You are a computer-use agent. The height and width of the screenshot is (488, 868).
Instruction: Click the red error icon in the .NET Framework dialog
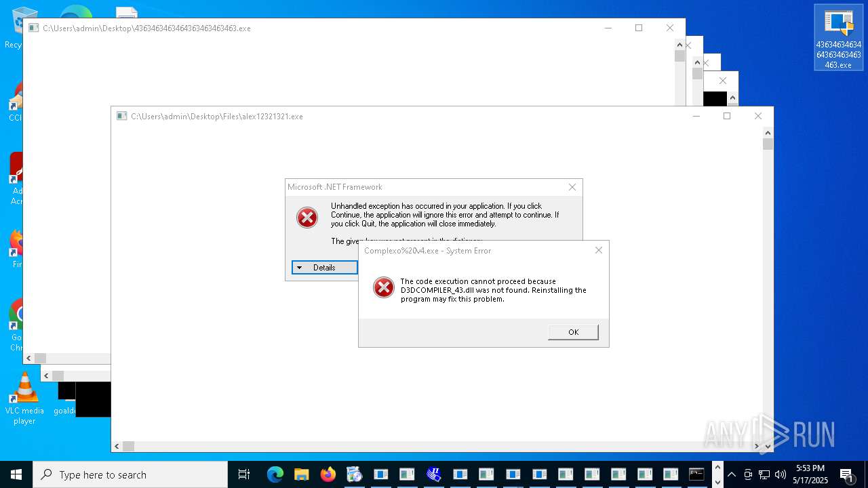tap(307, 218)
